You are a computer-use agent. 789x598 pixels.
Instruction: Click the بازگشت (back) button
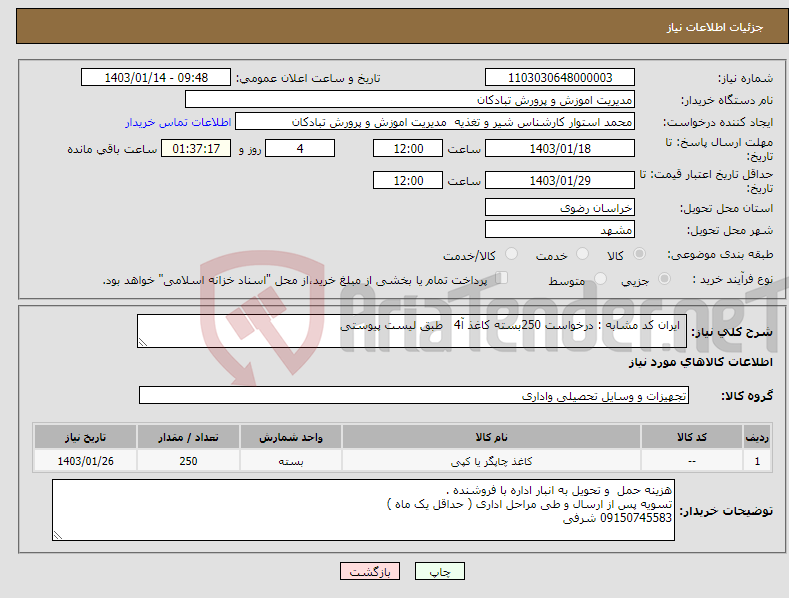click(370, 571)
